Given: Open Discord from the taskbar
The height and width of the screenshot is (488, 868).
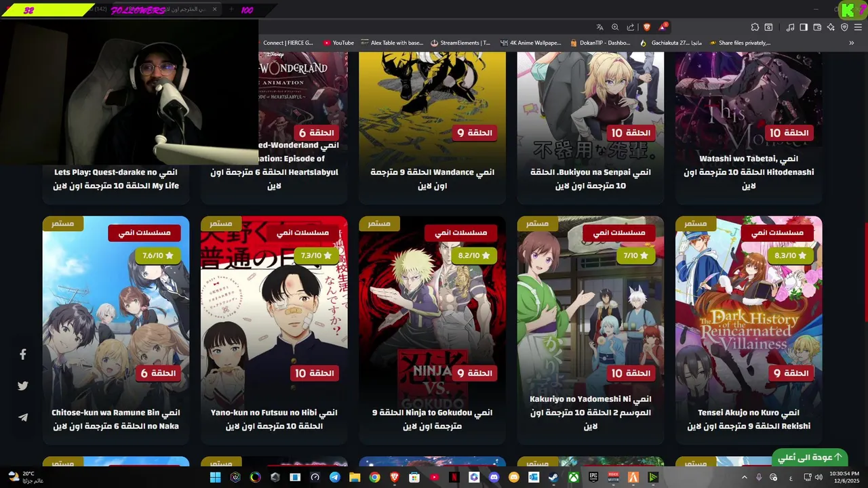Looking at the screenshot, I should [x=494, y=477].
